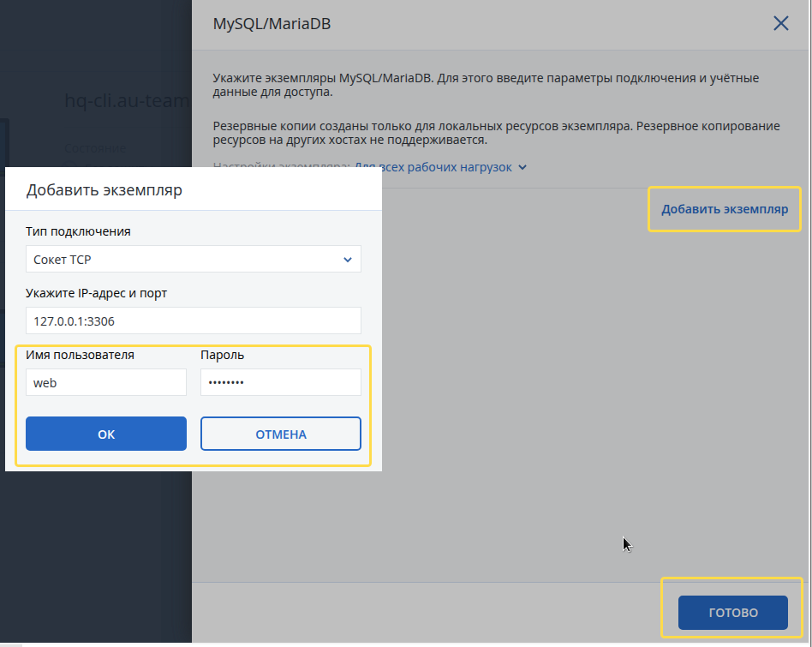Finish setup with the ГОТОВО button
Image resolution: width=812 pixels, height=647 pixels.
point(732,612)
